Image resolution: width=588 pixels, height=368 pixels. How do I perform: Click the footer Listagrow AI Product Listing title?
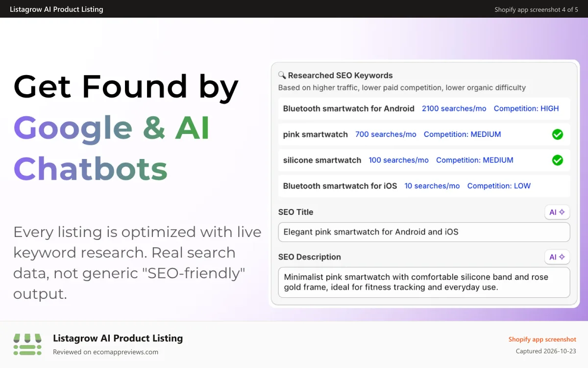tap(118, 338)
